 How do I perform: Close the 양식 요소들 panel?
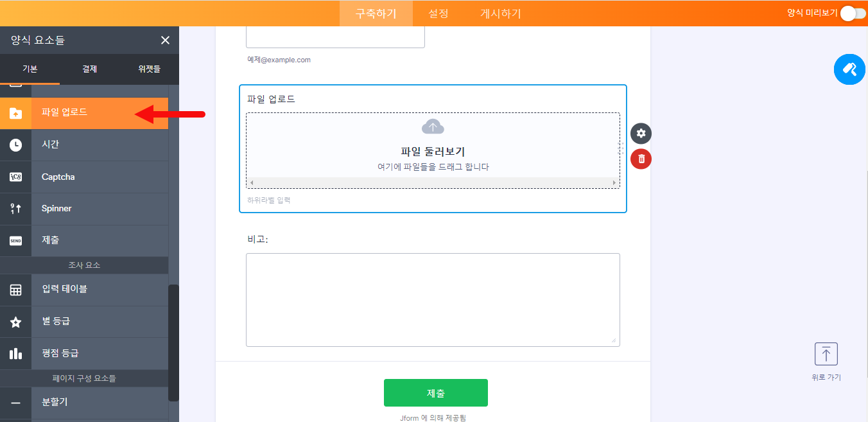pos(165,40)
